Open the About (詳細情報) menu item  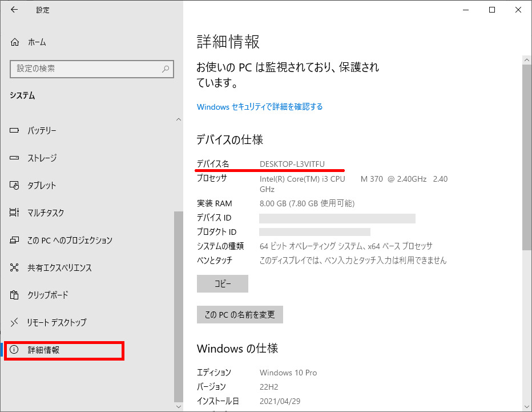click(43, 350)
